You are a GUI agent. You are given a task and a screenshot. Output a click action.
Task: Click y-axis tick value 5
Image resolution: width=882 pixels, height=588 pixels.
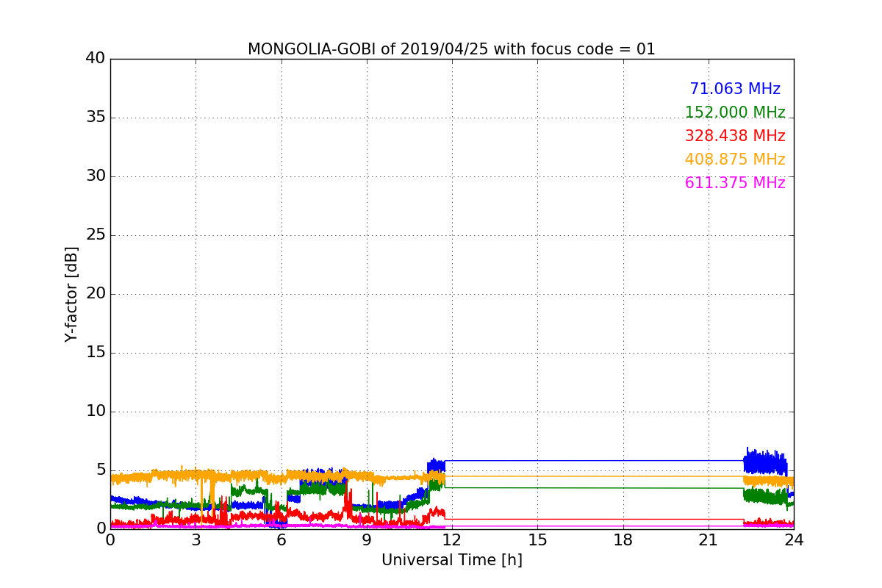coord(101,470)
